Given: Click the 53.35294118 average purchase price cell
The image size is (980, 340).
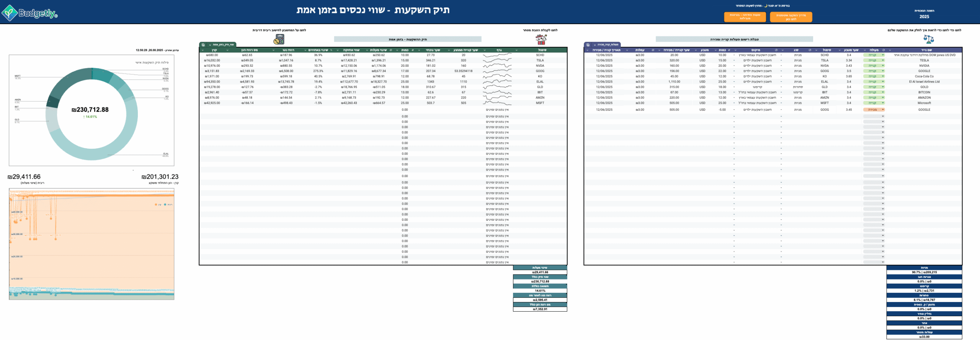Looking at the screenshot, I should coord(463,71).
